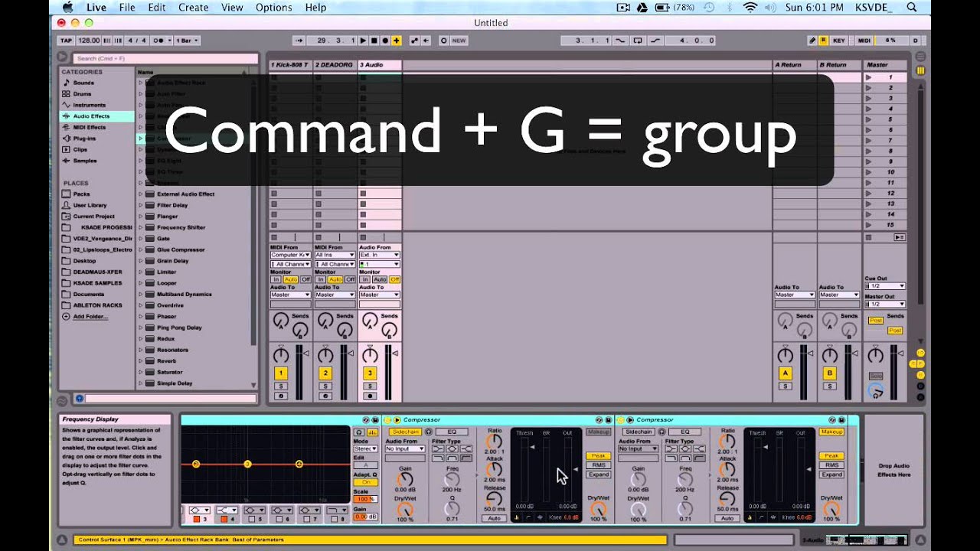The width and height of the screenshot is (980, 551).
Task: Click the second Compressor Dry/Wet output knob
Action: (831, 508)
